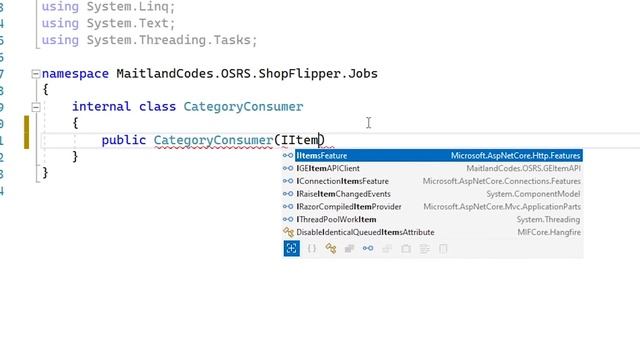Click Microsoft.AspNetCore.Http.Features namespace label
640x360 pixels.
pyautogui.click(x=516, y=156)
